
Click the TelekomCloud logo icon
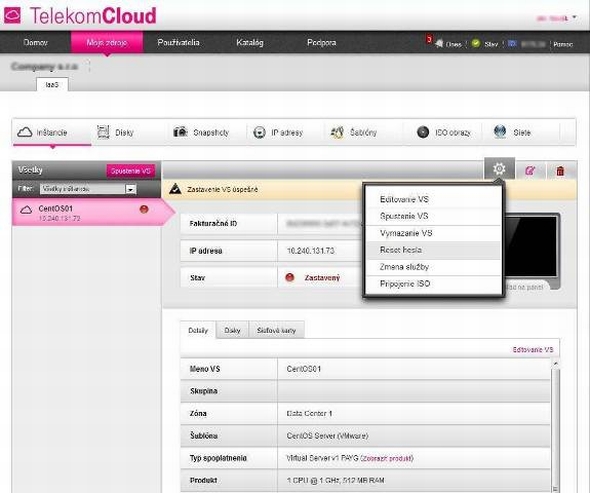pyautogui.click(x=12, y=15)
